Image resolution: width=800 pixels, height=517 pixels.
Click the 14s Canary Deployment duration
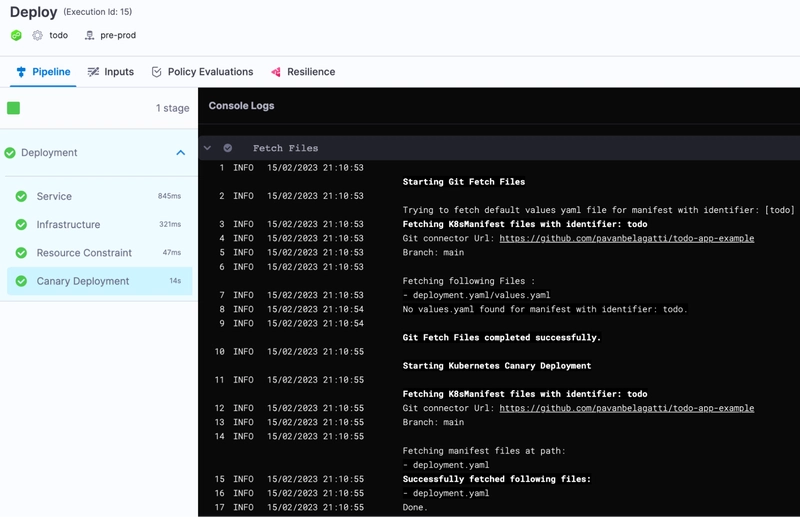pos(175,281)
